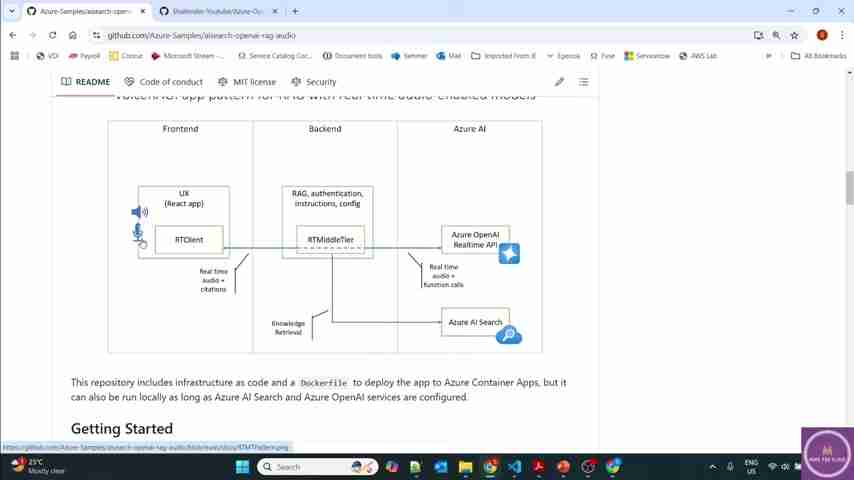Close the second GitHub browser tab
This screenshot has width=854, height=480.
click(x=275, y=11)
